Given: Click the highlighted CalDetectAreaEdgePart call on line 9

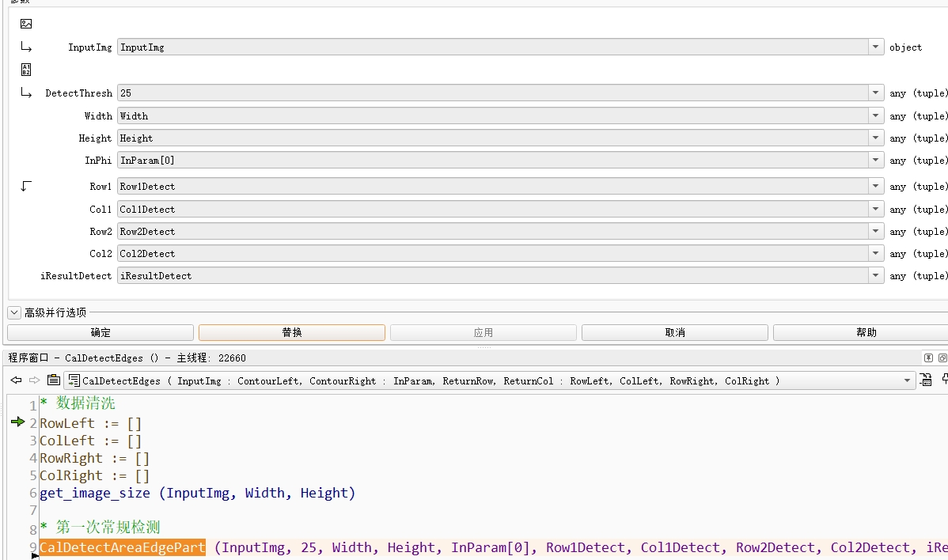Looking at the screenshot, I should [x=123, y=547].
